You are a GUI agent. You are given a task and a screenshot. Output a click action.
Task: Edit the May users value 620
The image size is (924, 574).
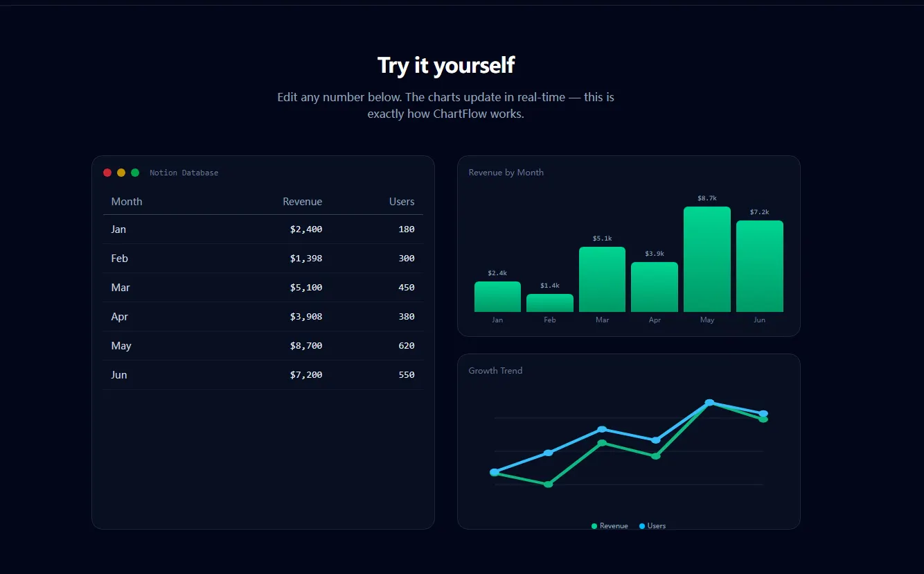407,346
